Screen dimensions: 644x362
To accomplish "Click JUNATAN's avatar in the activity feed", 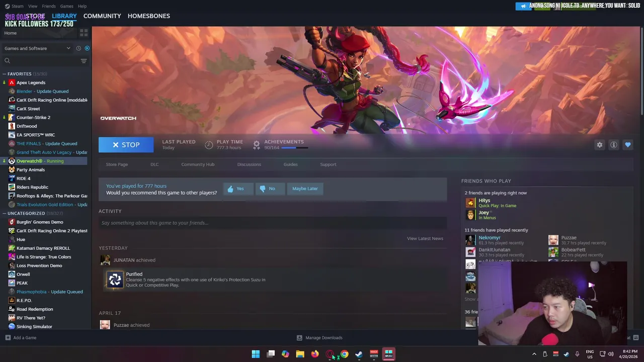I will coord(105,260).
